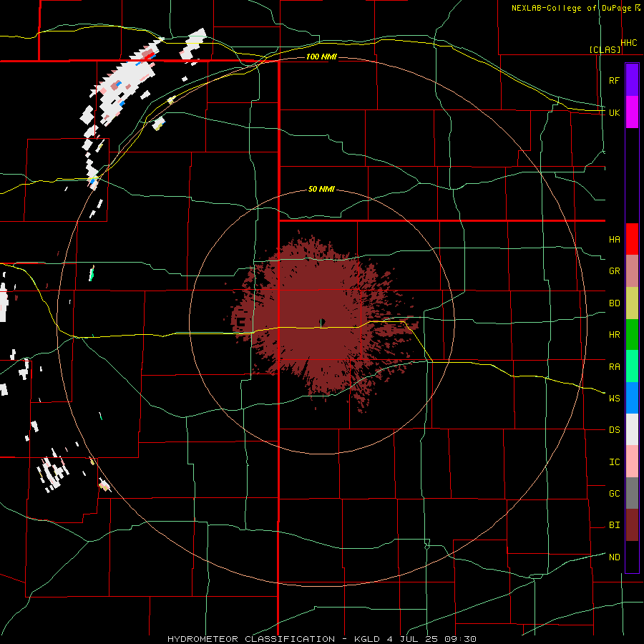
Task: Click the HHC product label
Action: [x=629, y=43]
